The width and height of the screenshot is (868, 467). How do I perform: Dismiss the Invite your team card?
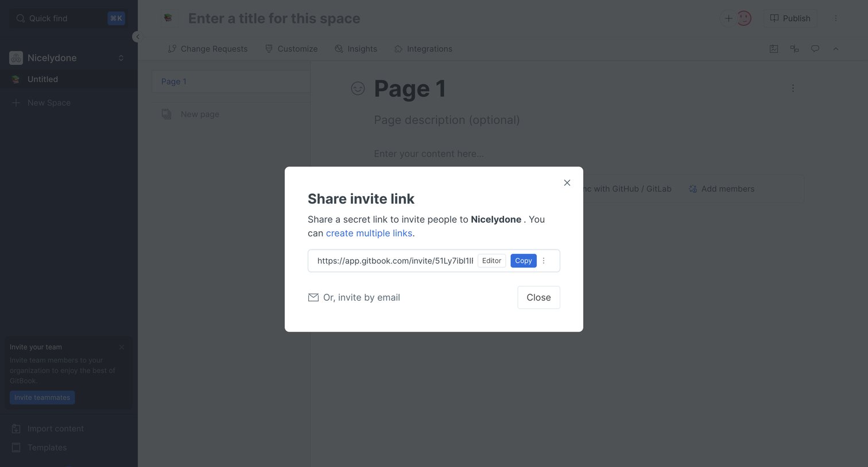[122, 347]
